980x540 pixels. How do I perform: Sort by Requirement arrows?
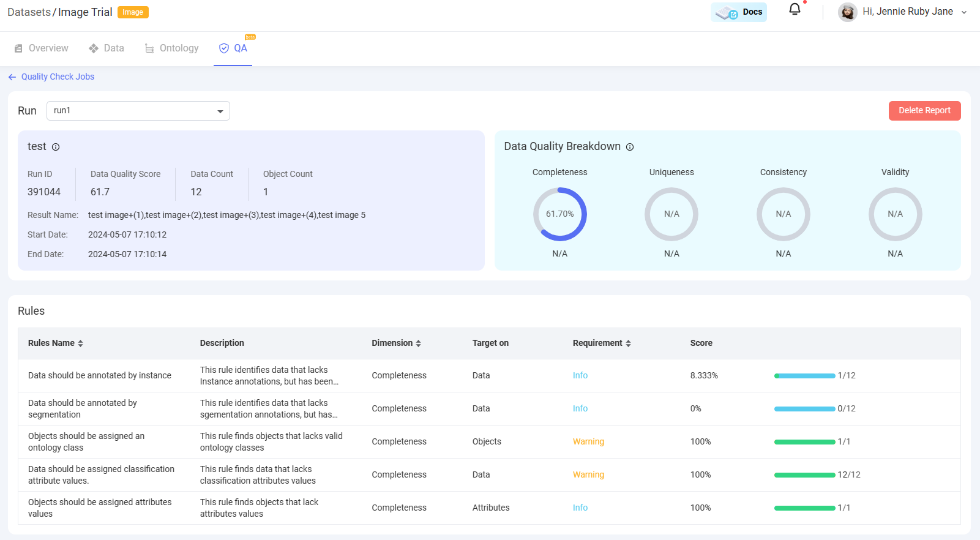[628, 343]
